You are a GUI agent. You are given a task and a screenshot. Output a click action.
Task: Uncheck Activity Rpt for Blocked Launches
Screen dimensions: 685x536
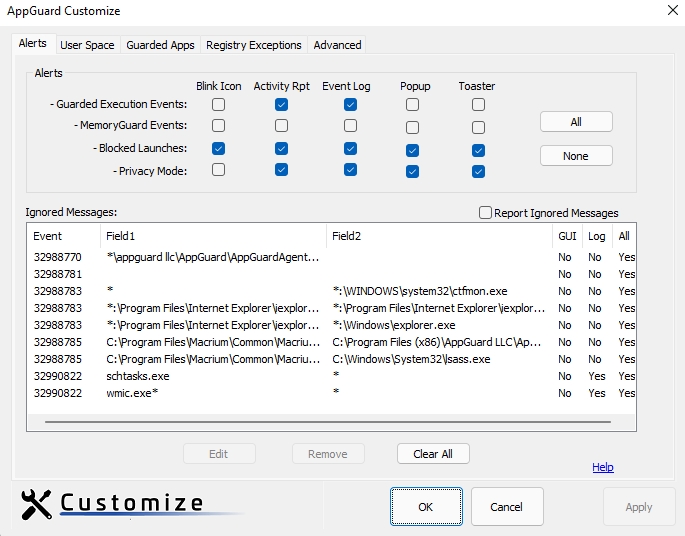click(281, 149)
